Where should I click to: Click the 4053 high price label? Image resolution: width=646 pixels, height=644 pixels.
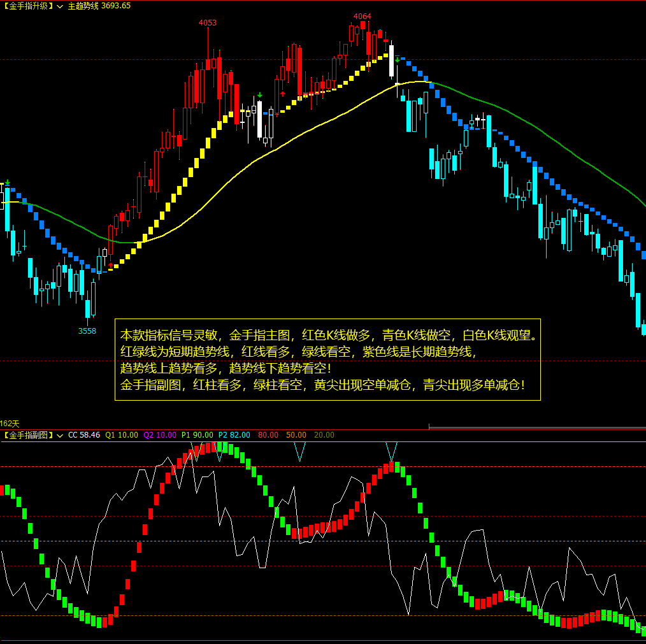tap(208, 23)
